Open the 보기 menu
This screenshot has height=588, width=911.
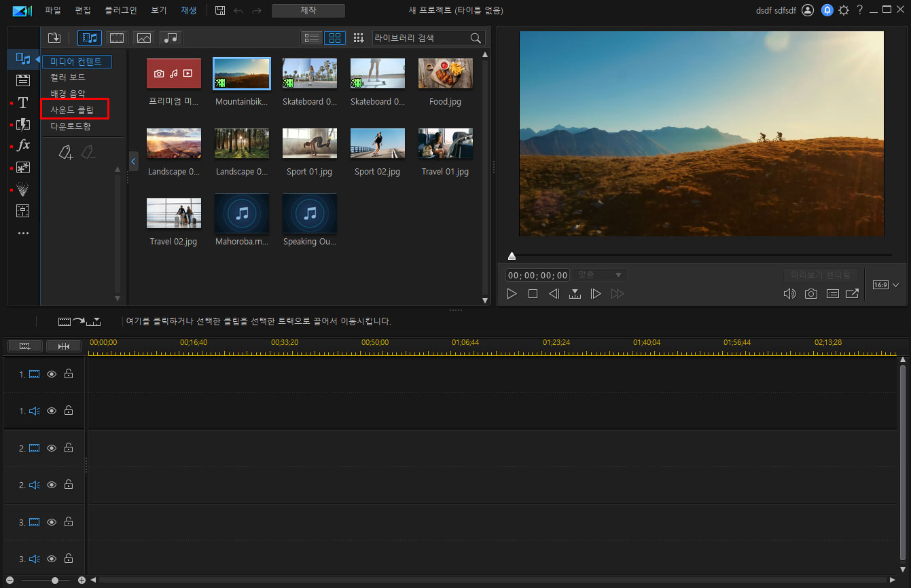[x=159, y=11]
